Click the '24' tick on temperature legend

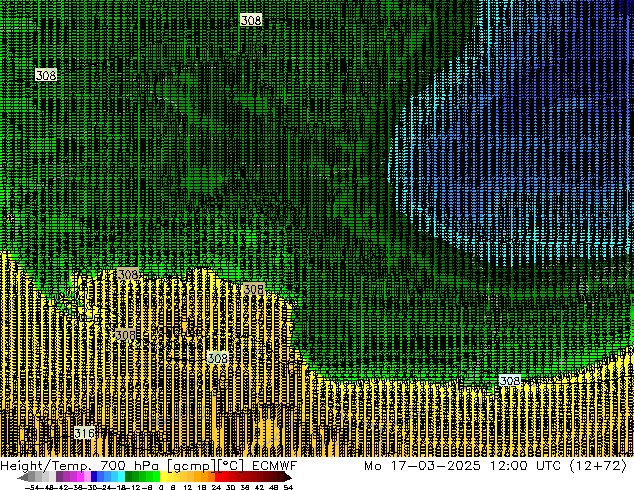216,487
